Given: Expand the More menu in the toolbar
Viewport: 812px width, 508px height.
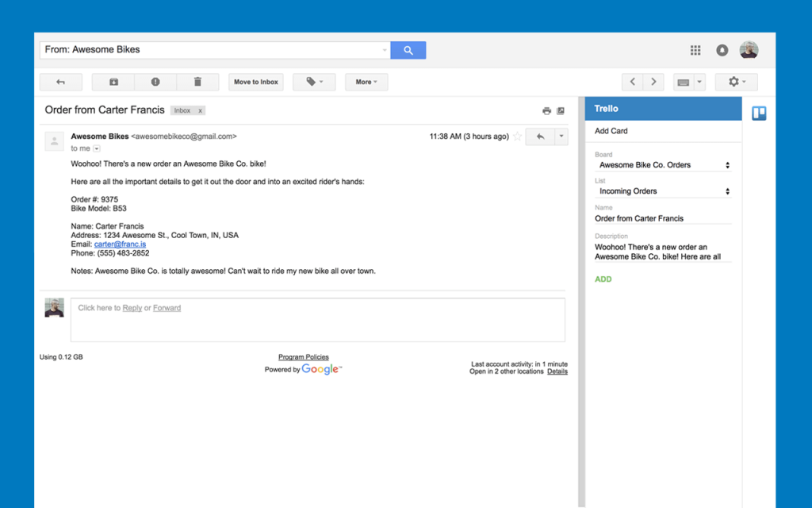Looking at the screenshot, I should coord(366,81).
